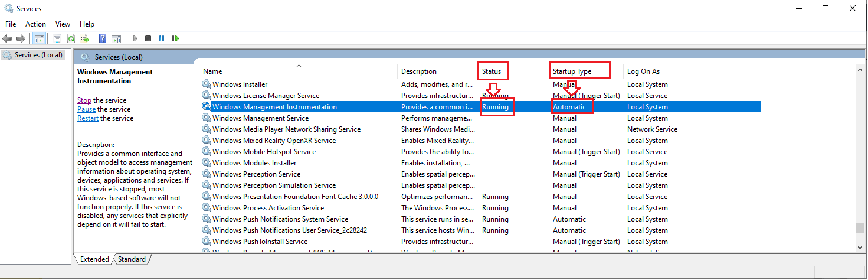Switch to the Extended tab
Screen dimensions: 868x280
coord(94,259)
